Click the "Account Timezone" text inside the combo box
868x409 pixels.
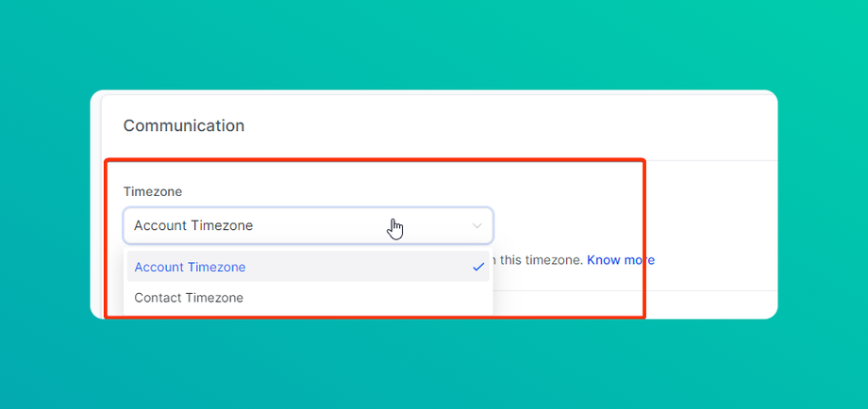coord(193,226)
